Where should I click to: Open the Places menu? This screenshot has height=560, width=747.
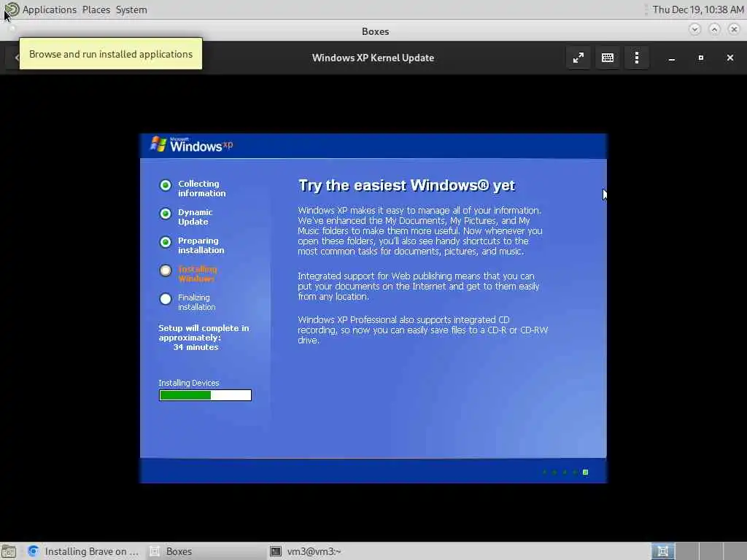96,9
